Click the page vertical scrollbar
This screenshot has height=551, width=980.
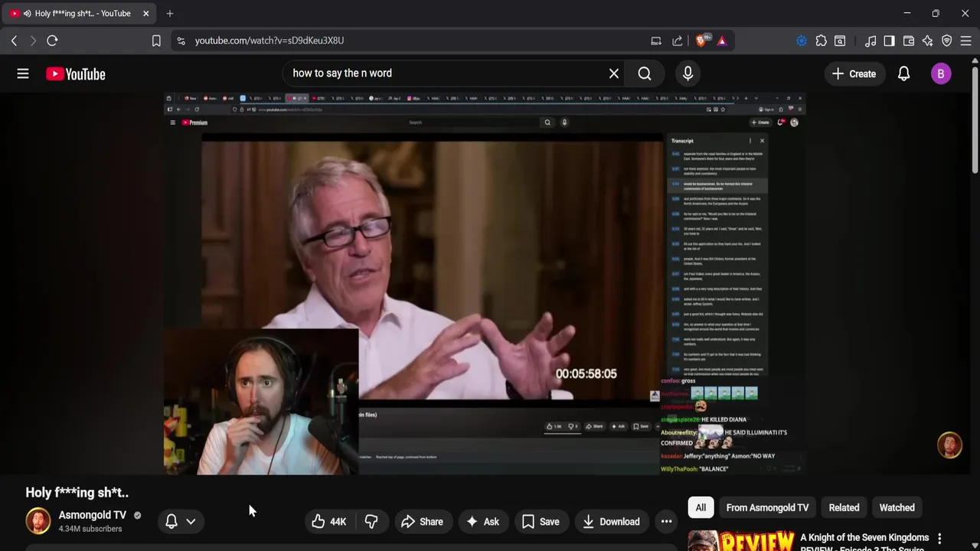[x=975, y=118]
